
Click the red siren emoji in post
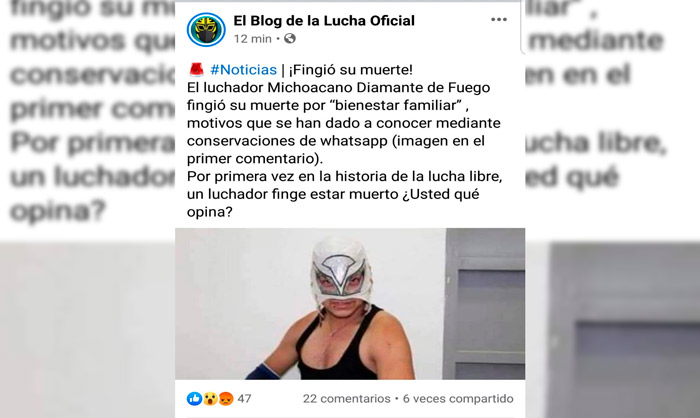(196, 70)
